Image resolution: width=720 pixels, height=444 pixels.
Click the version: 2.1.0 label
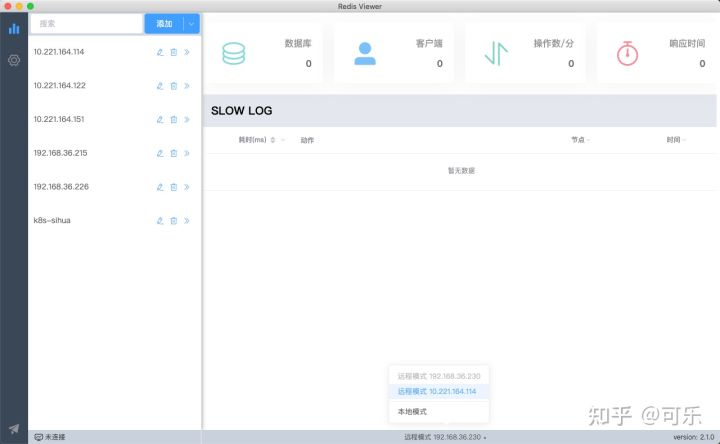pos(694,437)
